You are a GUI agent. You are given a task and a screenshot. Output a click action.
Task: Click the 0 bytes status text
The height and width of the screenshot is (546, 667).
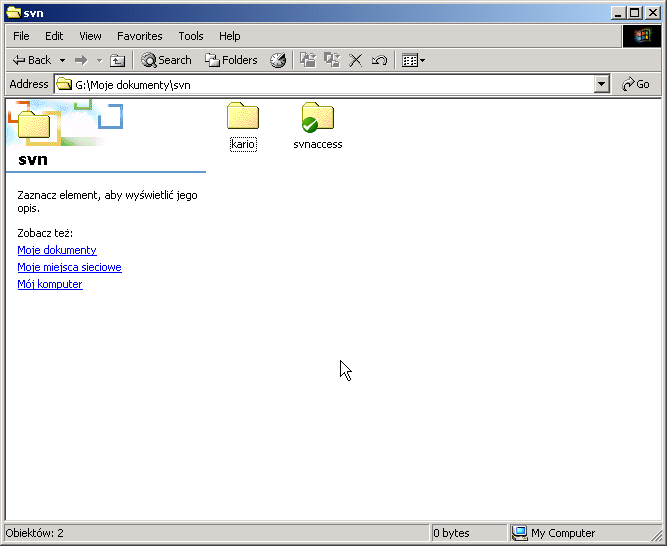click(x=451, y=533)
